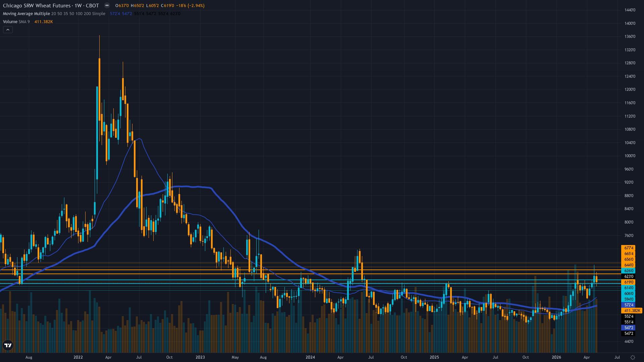Click the 2024 label on the time axis
Image resolution: width=644 pixels, height=362 pixels.
click(310, 357)
